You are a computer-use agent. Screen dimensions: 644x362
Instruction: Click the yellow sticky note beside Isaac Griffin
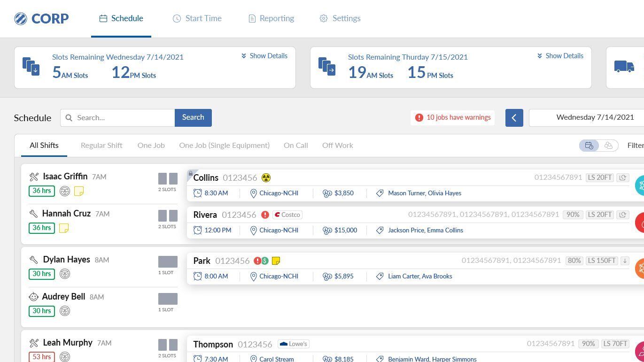[x=79, y=191]
